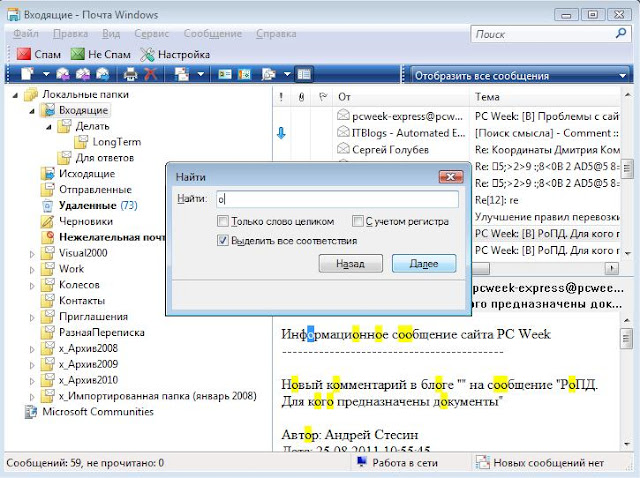Click the Назад button in Найти dialog
The image size is (640, 478).
click(x=351, y=263)
